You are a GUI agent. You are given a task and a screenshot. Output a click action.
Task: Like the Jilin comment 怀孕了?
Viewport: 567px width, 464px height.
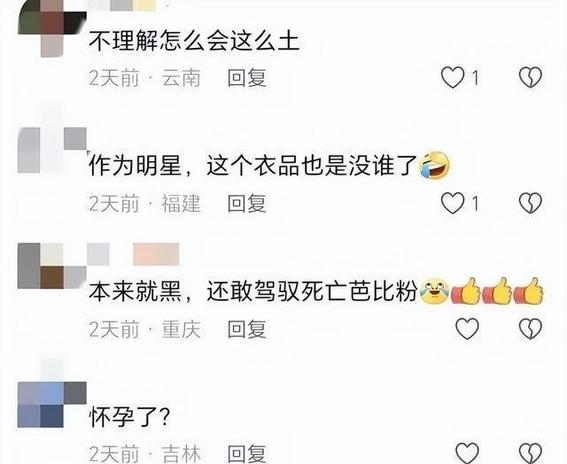tap(467, 453)
